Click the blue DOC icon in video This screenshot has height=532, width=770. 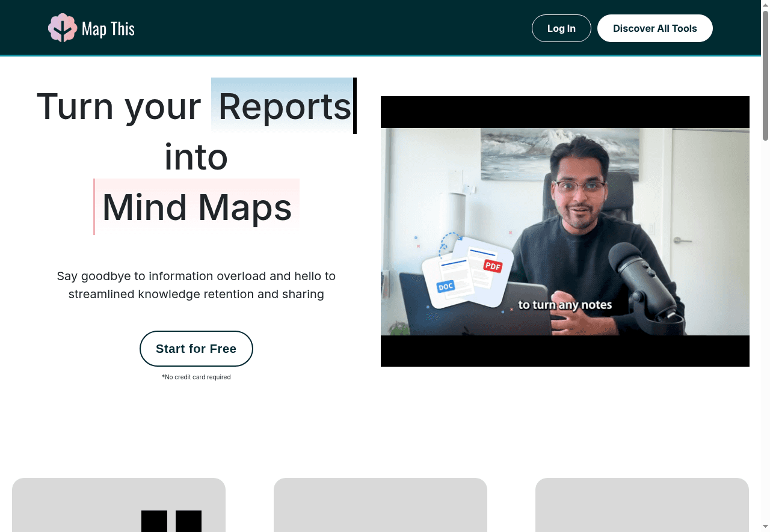tap(446, 287)
